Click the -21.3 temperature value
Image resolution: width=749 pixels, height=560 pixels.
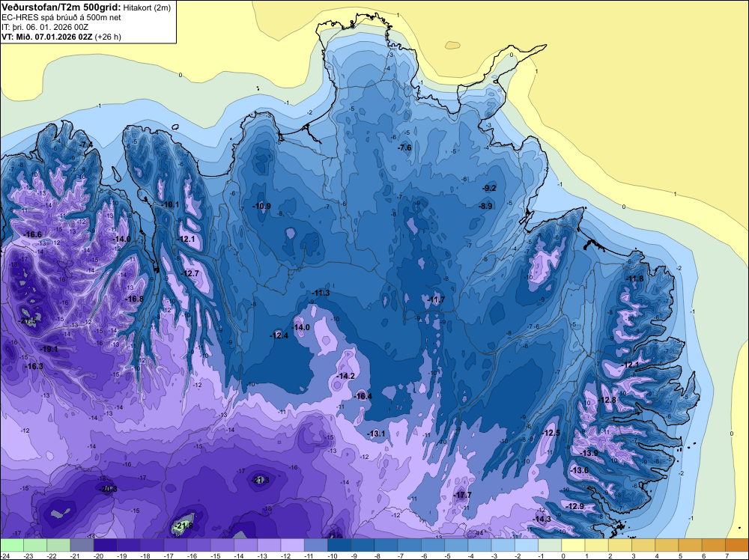[261, 480]
